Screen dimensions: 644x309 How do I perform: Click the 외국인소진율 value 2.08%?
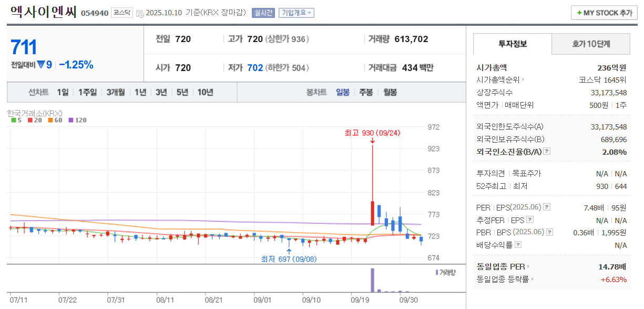point(615,152)
